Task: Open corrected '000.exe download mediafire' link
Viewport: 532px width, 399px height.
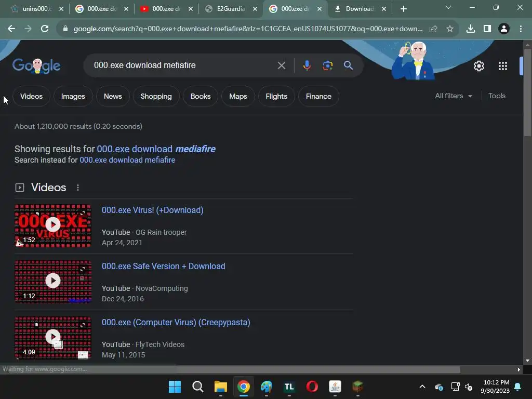Action: coord(156,149)
